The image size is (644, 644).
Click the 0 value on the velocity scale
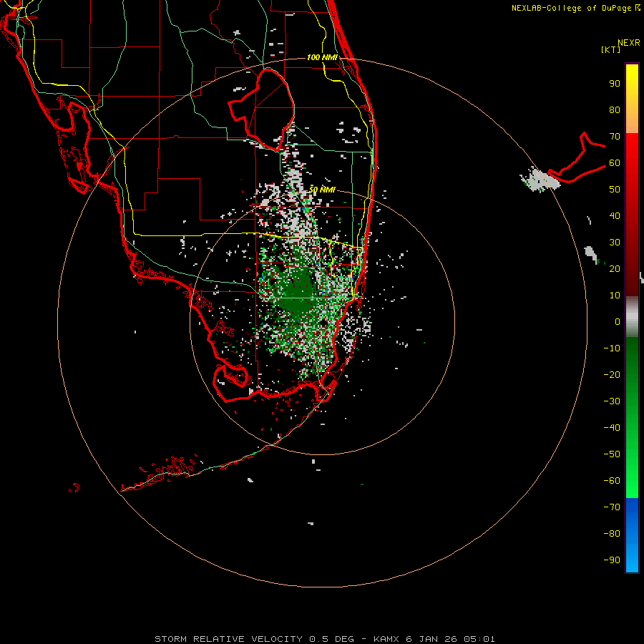coord(618,321)
